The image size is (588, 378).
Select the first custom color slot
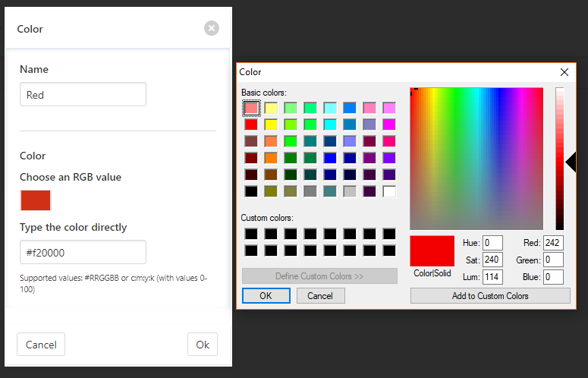[251, 234]
